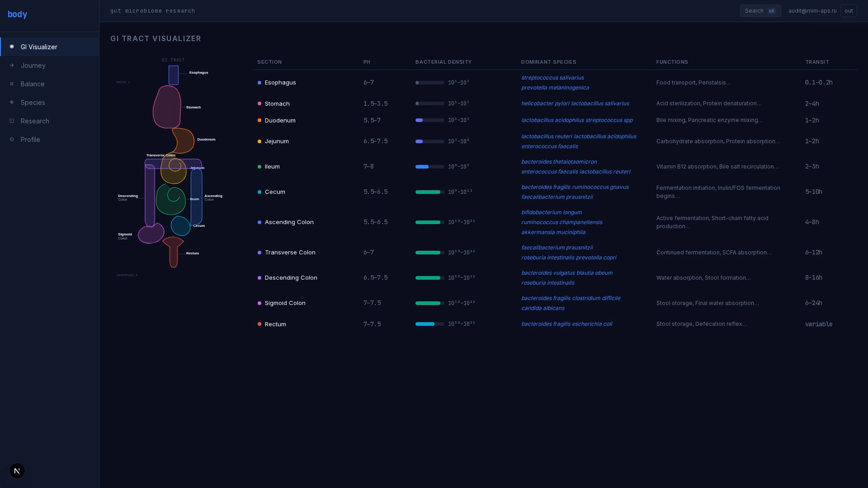The height and width of the screenshot is (488, 868).
Task: Open the Journey menu item
Action: (x=50, y=66)
